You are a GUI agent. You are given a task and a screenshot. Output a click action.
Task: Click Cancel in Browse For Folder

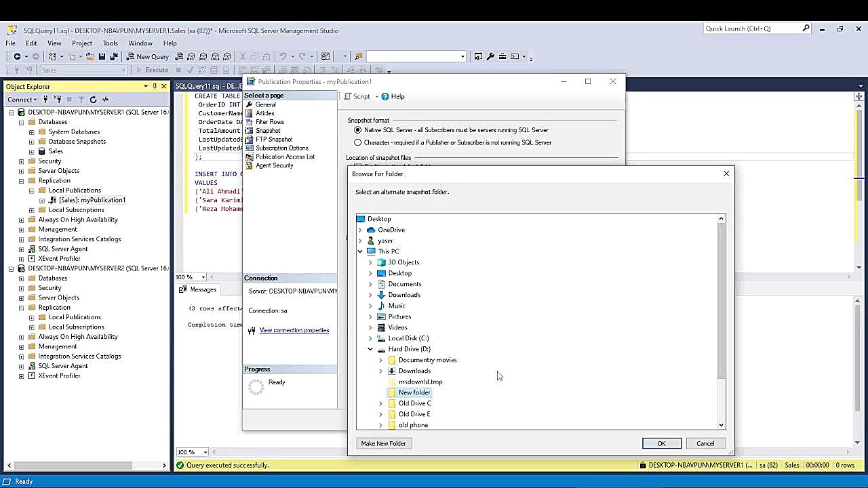coord(705,443)
